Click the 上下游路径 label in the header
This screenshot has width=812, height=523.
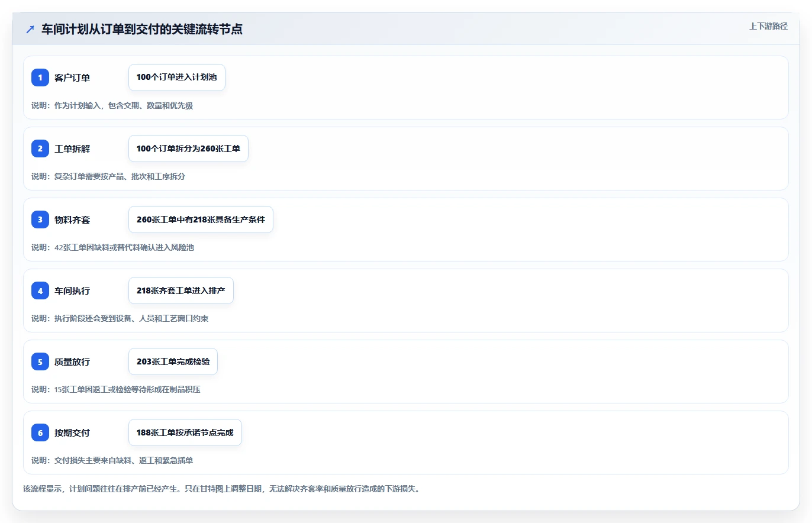(x=768, y=26)
